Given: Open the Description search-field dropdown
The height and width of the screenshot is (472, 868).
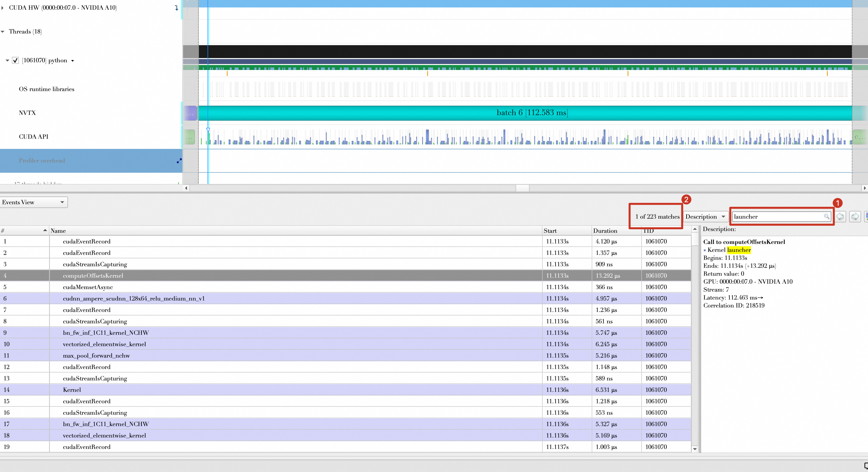Looking at the screenshot, I should click(705, 216).
